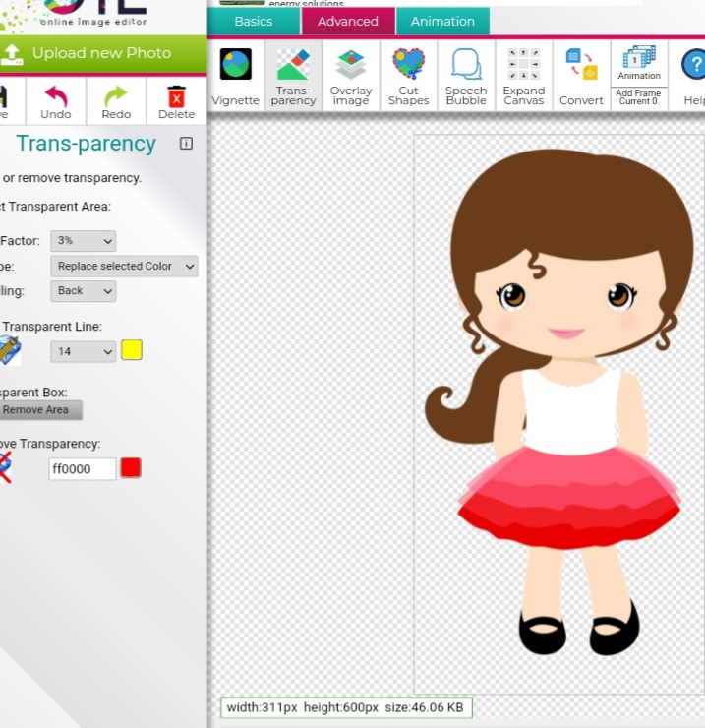The image size is (705, 728).
Task: Select the Transparency tool icon
Action: 293,76
